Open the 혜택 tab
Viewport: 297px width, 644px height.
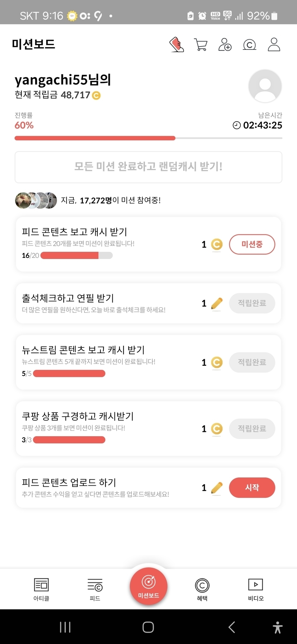point(202,589)
